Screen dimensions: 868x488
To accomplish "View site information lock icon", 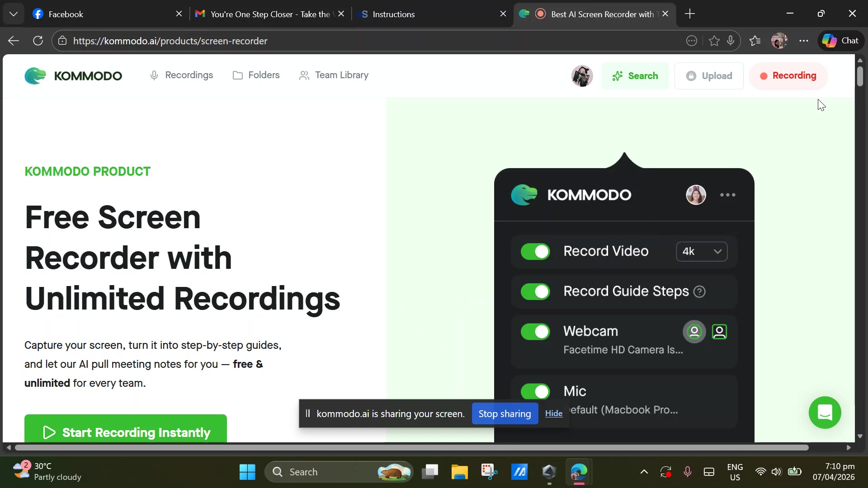I will tap(62, 41).
